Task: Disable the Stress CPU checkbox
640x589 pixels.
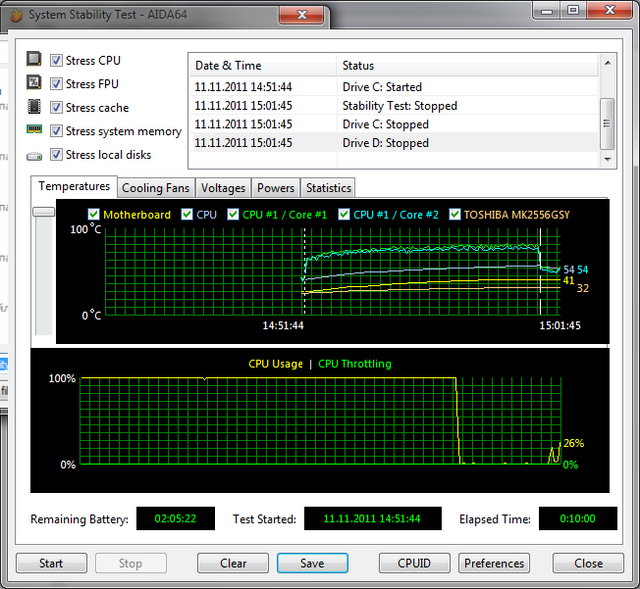Action: (x=56, y=60)
